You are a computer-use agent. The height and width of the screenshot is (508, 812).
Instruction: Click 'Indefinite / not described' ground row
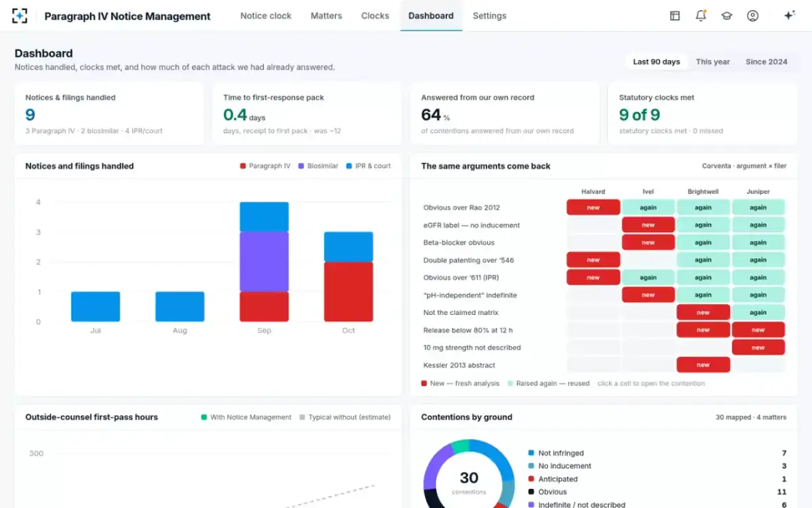pos(657,505)
